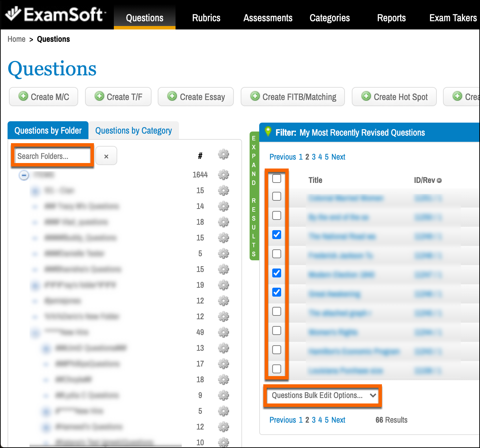Screen dimensions: 480x448
Task: Collapse the root folder with the minus icon
Action: point(24,175)
